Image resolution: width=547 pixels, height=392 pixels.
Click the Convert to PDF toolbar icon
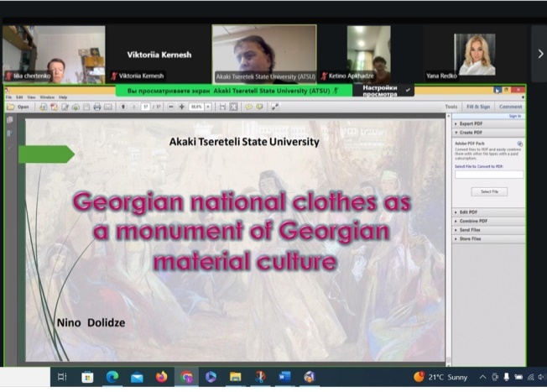tap(54, 107)
